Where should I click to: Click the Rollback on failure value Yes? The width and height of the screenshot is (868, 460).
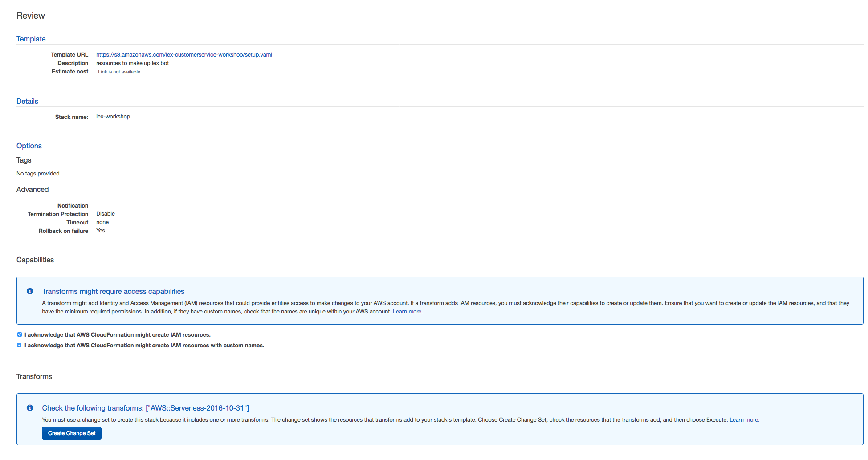point(101,231)
